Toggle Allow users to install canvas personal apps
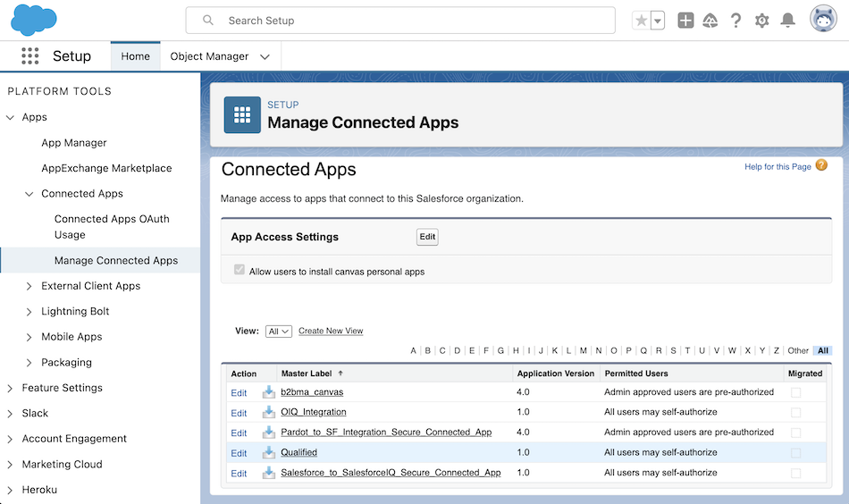Image resolution: width=849 pixels, height=504 pixels. [240, 270]
